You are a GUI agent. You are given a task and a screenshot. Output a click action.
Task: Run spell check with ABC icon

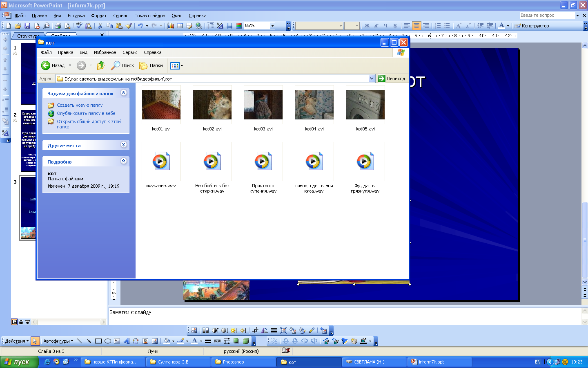click(x=79, y=26)
